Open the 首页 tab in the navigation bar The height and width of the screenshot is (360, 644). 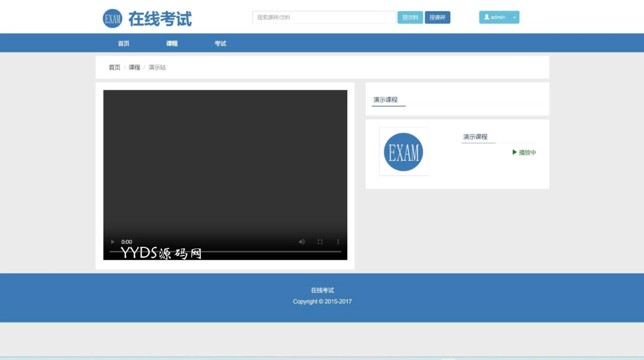(123, 43)
